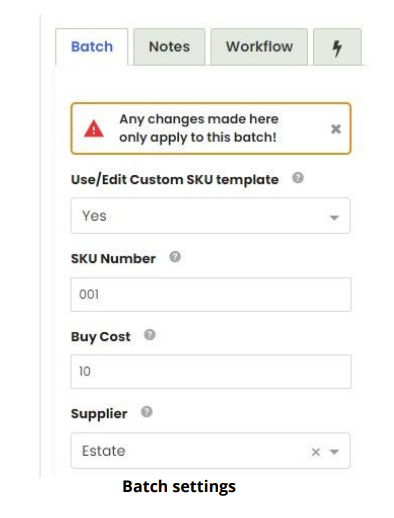Click the warning message text

point(199,128)
